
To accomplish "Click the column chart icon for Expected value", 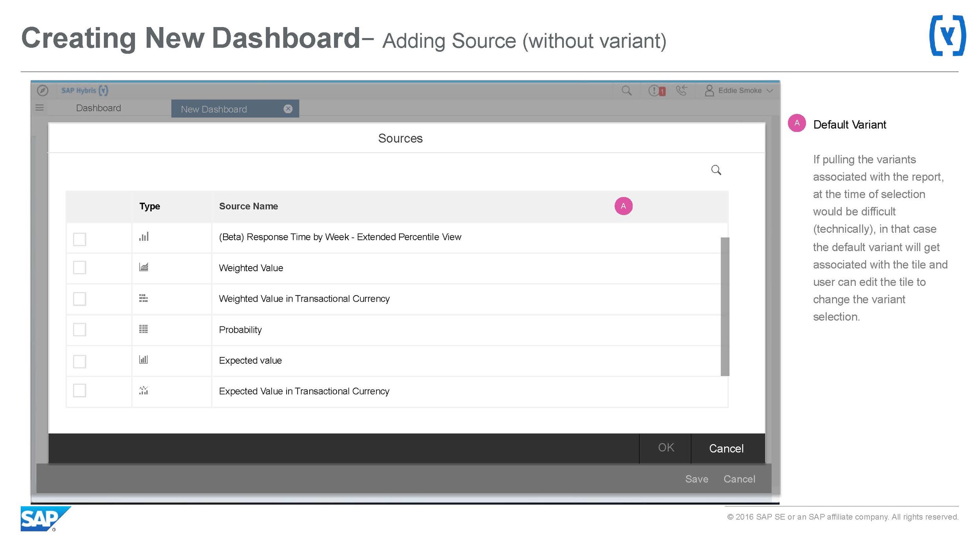I will pyautogui.click(x=143, y=359).
